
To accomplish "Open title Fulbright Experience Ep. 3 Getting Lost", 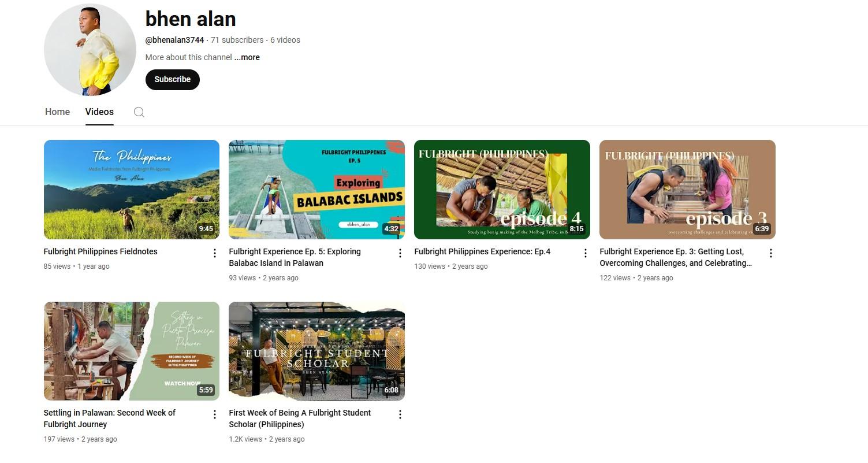I will [x=676, y=257].
